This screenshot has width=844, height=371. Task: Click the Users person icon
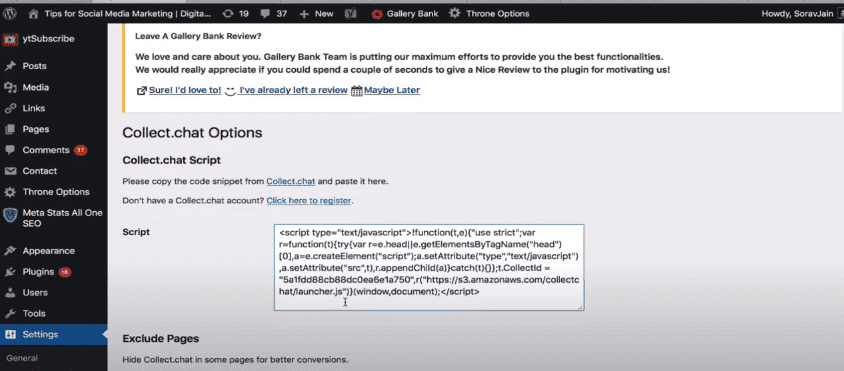point(10,293)
